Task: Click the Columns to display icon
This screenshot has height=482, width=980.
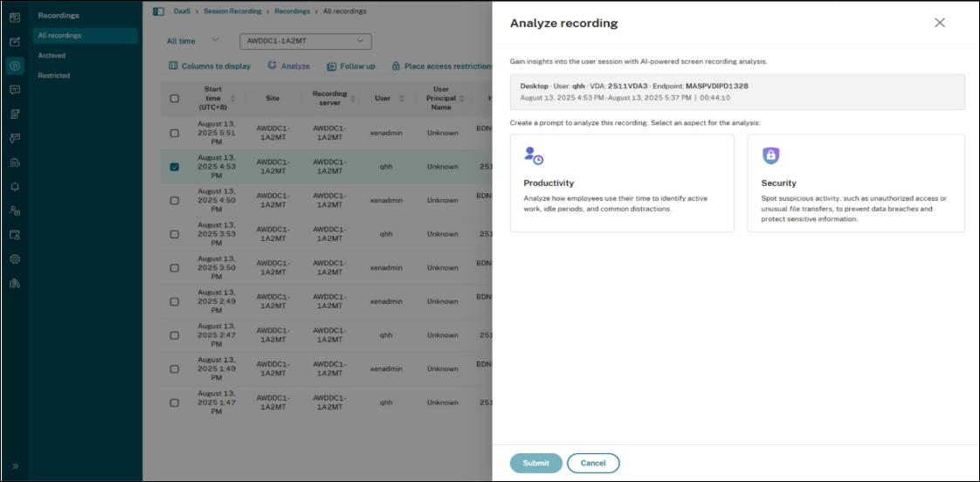Action: (174, 65)
